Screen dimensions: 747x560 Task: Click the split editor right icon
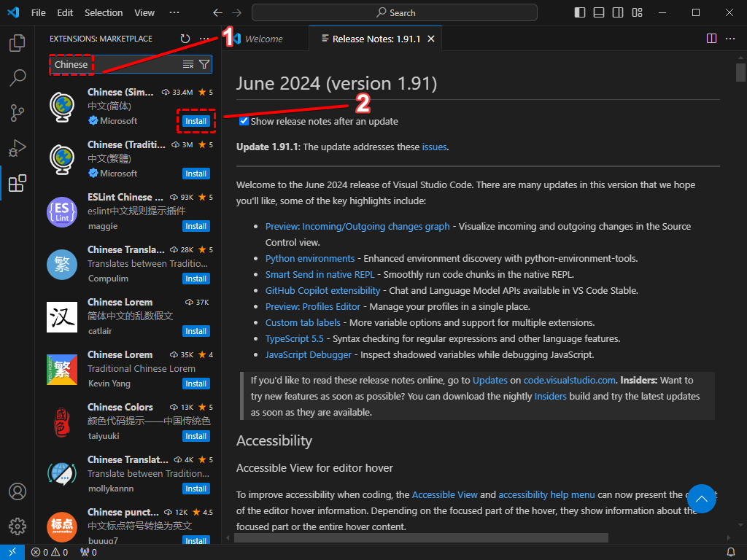[x=712, y=39]
